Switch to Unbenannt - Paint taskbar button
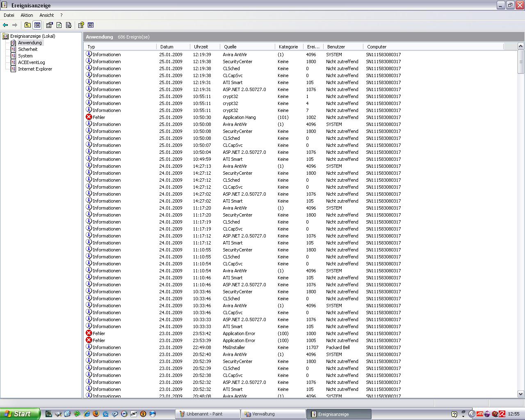 click(208, 414)
